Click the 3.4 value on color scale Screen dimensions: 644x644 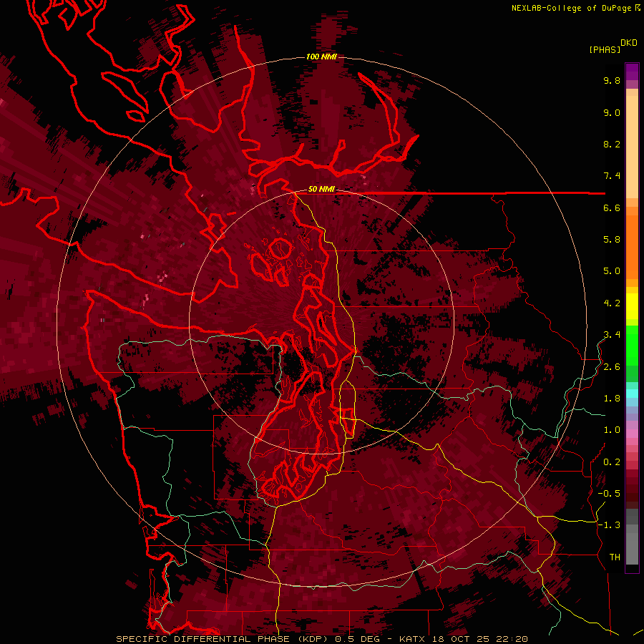[612, 335]
